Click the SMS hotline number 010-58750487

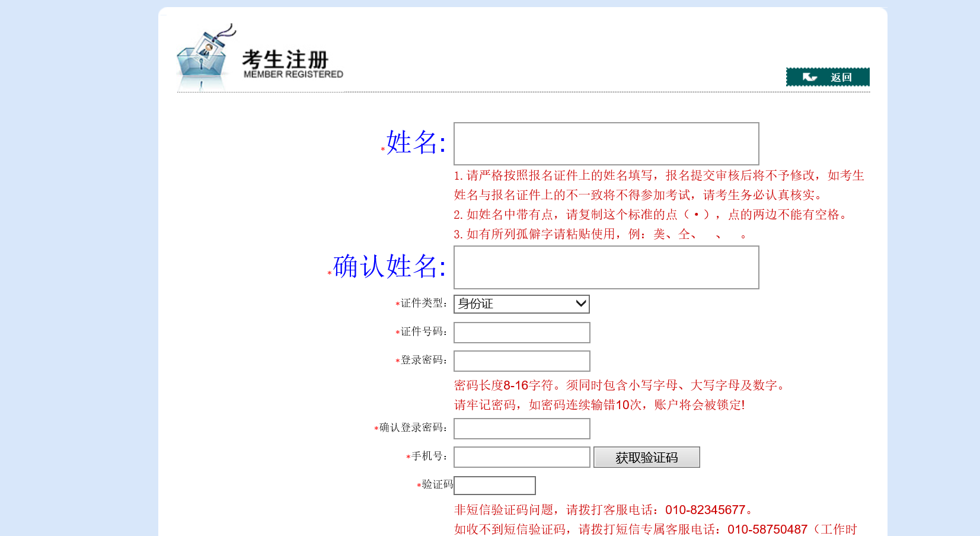coord(767,529)
